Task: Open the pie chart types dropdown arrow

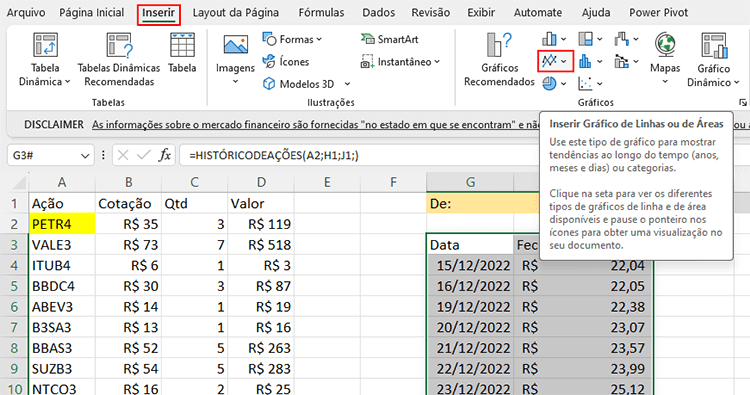Action: pos(563,84)
